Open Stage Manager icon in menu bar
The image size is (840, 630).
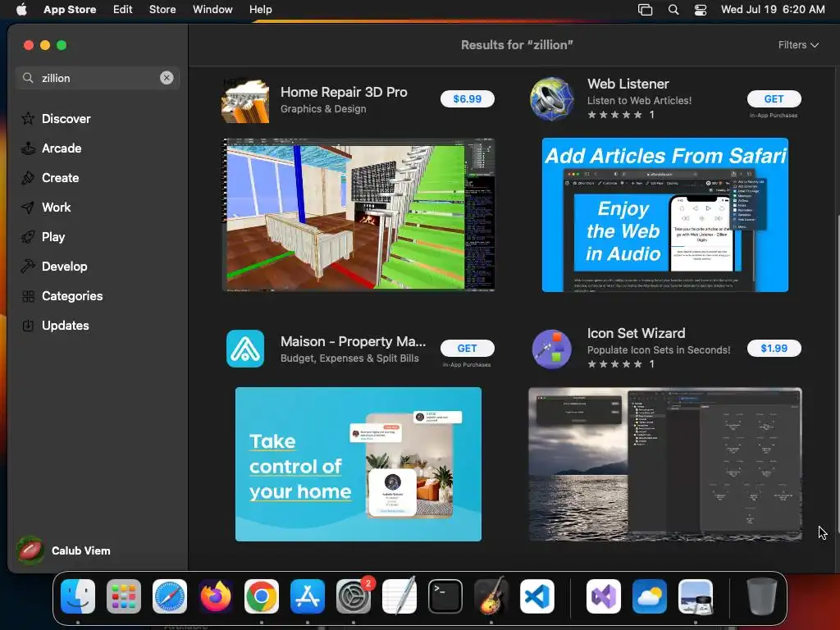pos(645,10)
